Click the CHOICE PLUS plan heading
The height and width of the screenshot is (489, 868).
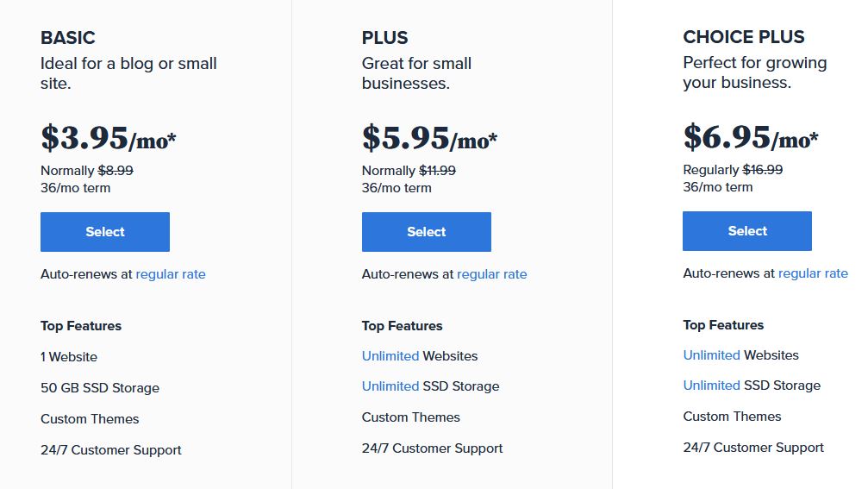point(744,36)
